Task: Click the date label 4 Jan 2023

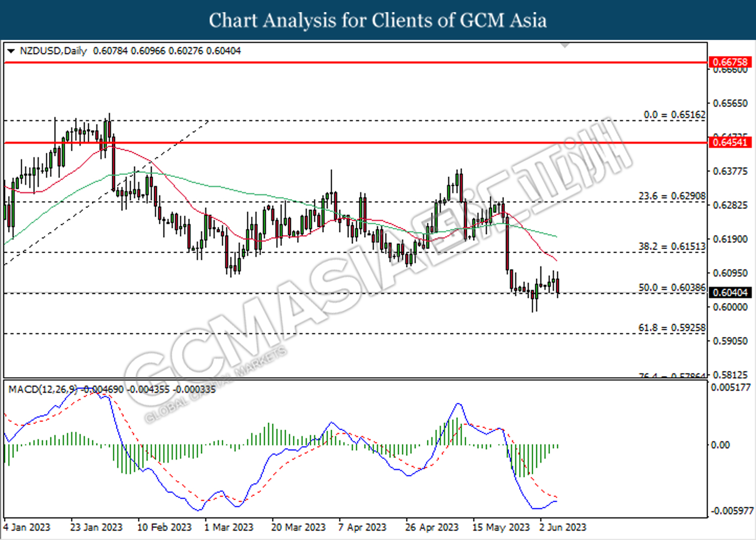Action: [27, 527]
